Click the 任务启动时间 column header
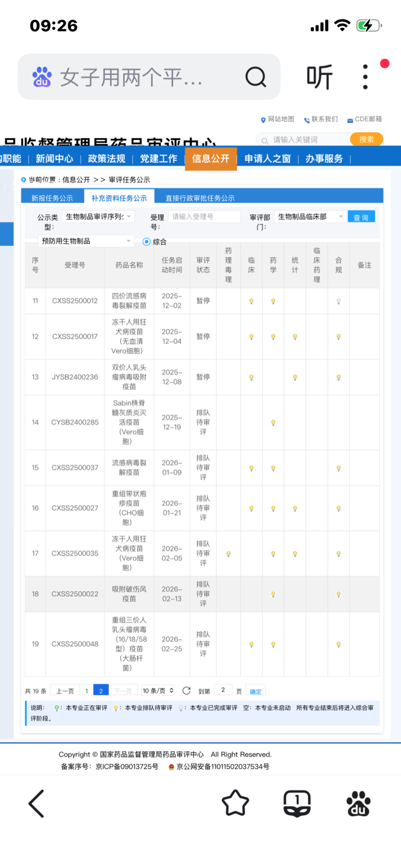 coord(172,265)
